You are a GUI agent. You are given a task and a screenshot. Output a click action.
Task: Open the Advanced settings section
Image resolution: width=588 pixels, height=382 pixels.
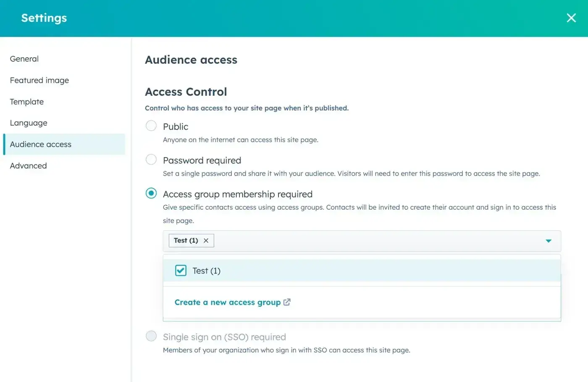click(29, 166)
